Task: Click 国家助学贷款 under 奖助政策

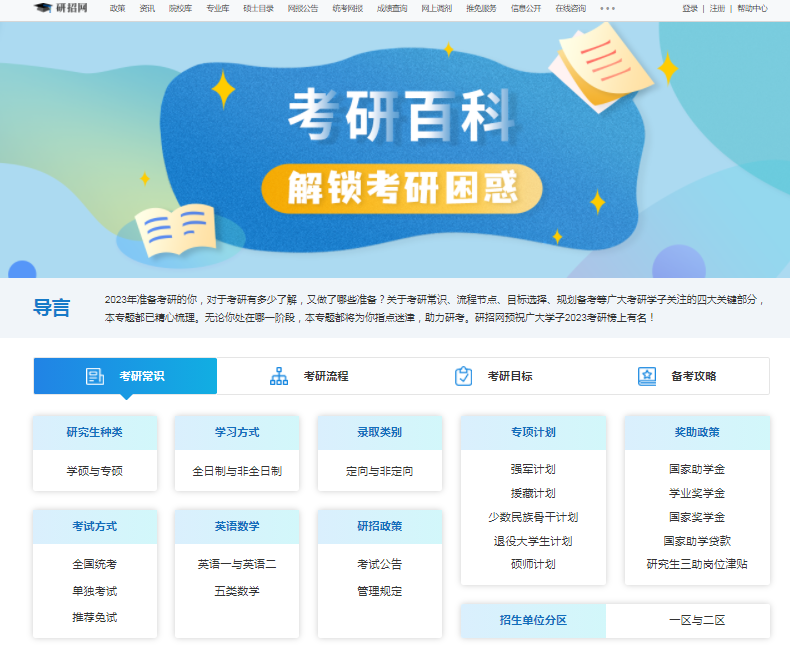Action: [697, 541]
